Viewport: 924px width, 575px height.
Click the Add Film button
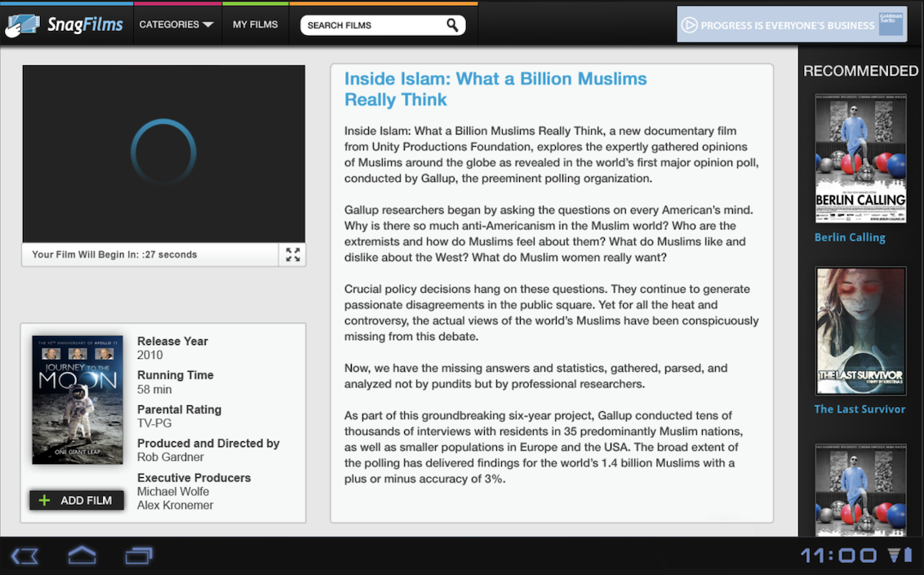coord(77,500)
